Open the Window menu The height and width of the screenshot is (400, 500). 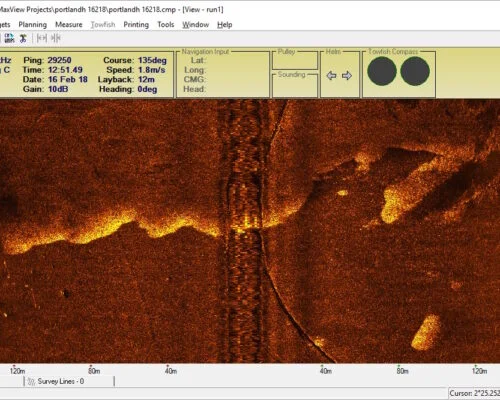point(195,25)
